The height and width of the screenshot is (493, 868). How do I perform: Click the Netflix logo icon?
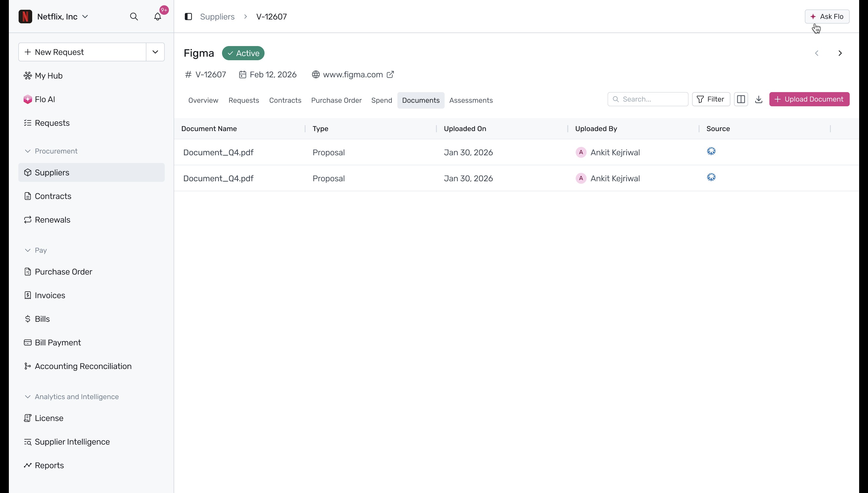[x=25, y=17]
